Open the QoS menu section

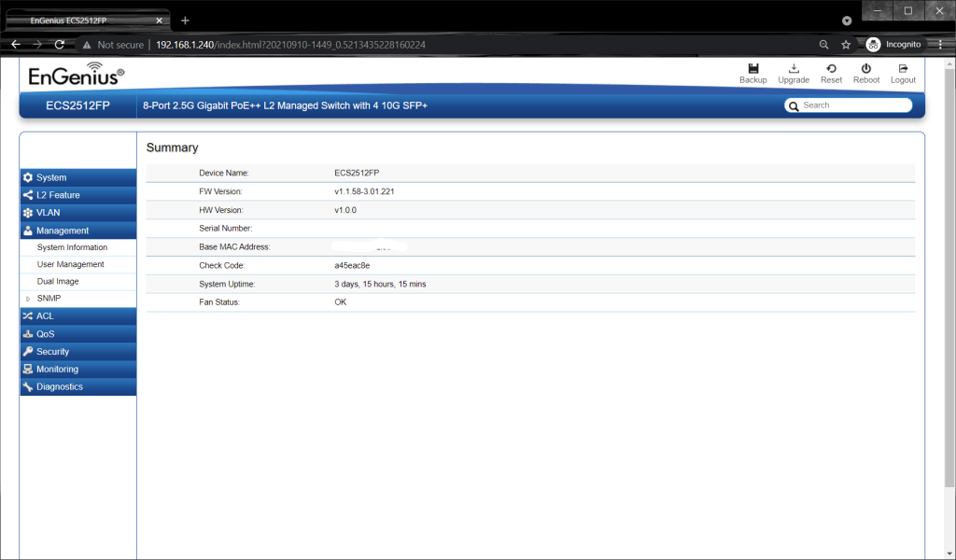click(x=78, y=334)
